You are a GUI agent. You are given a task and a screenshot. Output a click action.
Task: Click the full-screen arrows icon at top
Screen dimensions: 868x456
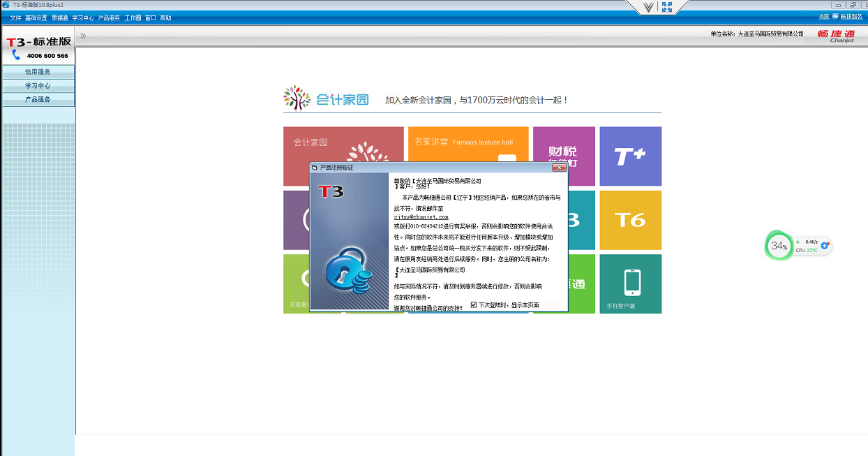pos(667,7)
